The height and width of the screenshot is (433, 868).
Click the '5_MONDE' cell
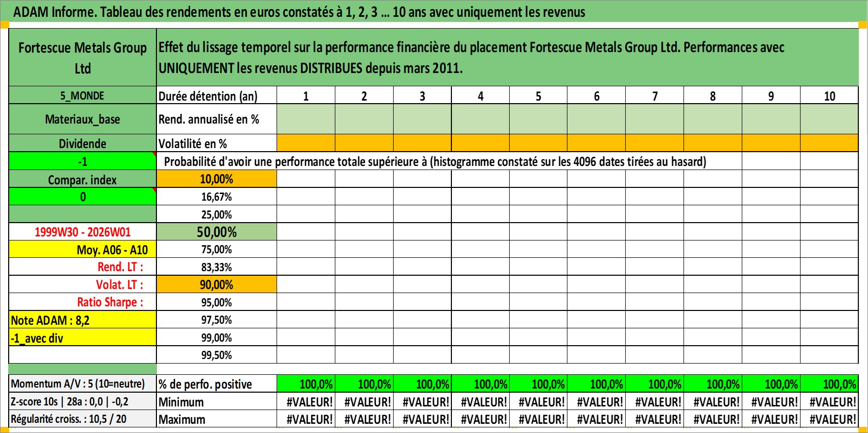(83, 95)
